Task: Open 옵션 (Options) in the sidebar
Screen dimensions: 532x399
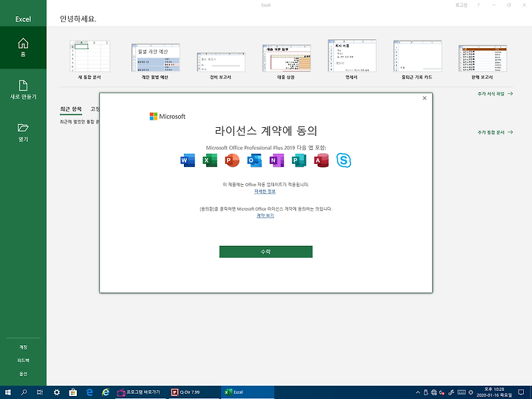Action: [23, 374]
